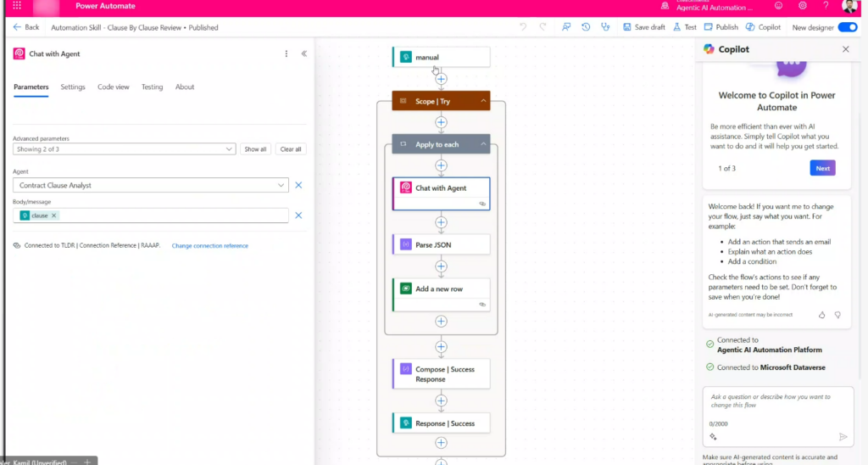Viewport: 868px width, 465px height.
Task: Click the feedback smiley icon
Action: coord(778,6)
